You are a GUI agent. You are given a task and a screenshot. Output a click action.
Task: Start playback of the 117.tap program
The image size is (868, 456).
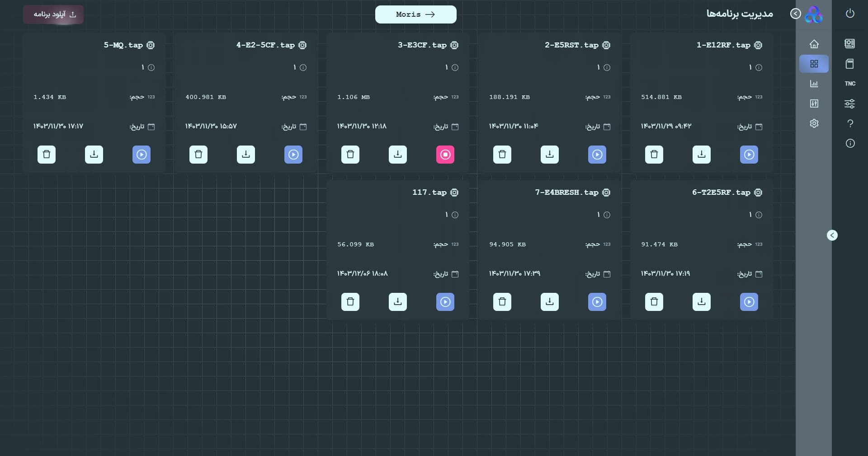pyautogui.click(x=445, y=301)
